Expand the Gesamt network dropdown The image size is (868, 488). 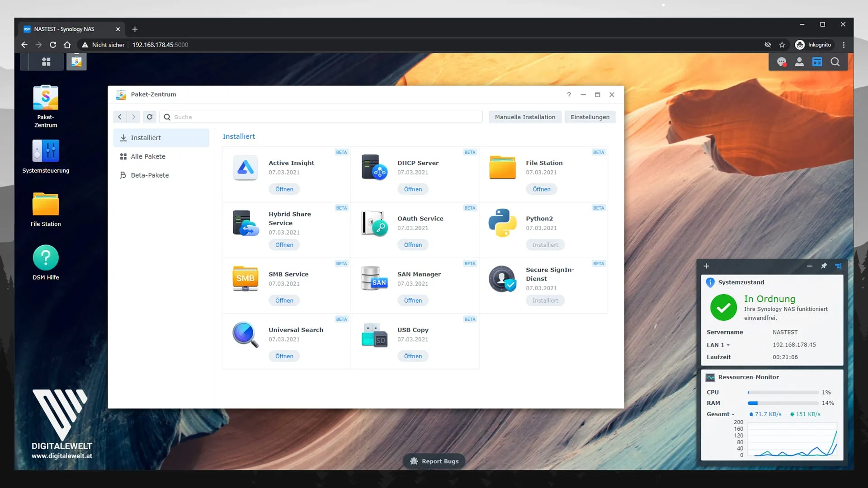coord(721,414)
